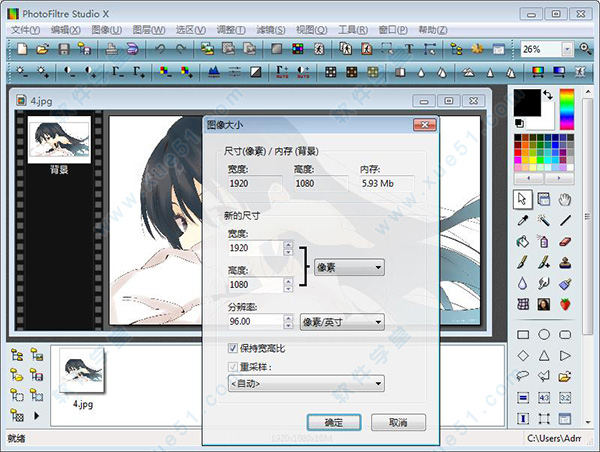Click the Undo arrow icon
The image size is (600, 452).
pyautogui.click(x=160, y=49)
